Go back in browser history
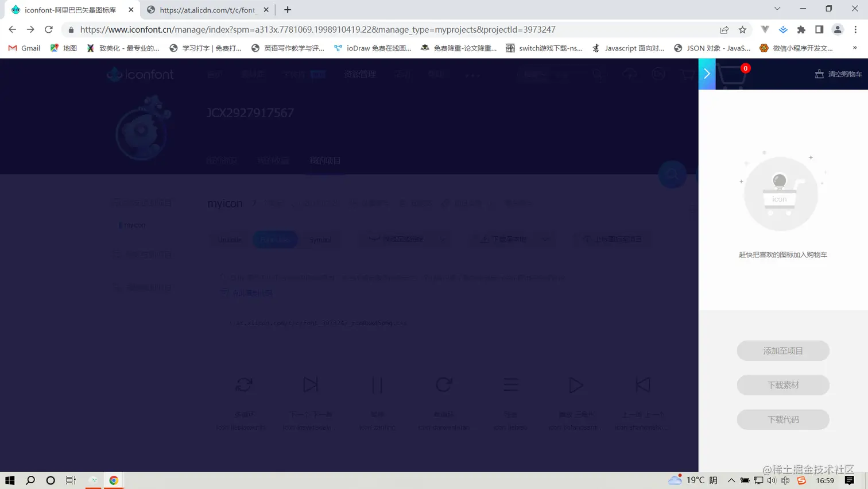 point(13,29)
